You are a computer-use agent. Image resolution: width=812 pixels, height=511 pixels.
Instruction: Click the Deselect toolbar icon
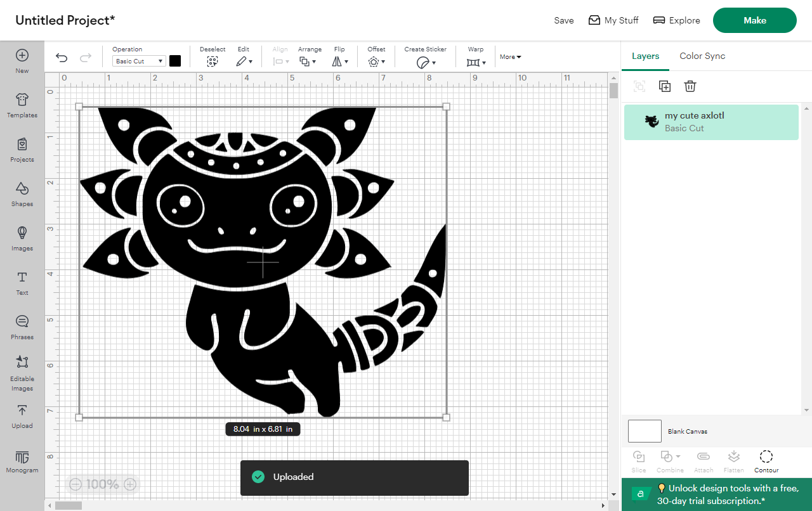pos(213,61)
